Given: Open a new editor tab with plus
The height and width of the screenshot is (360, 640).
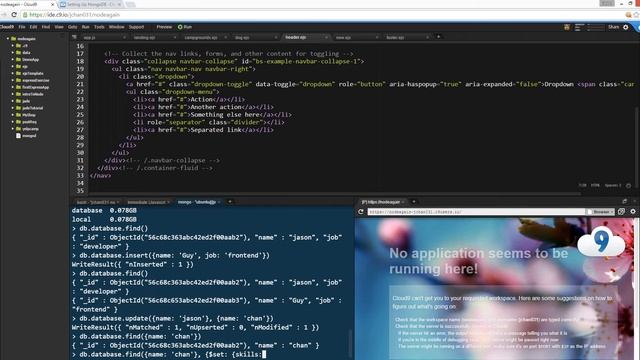Looking at the screenshot, I should tap(439, 37).
